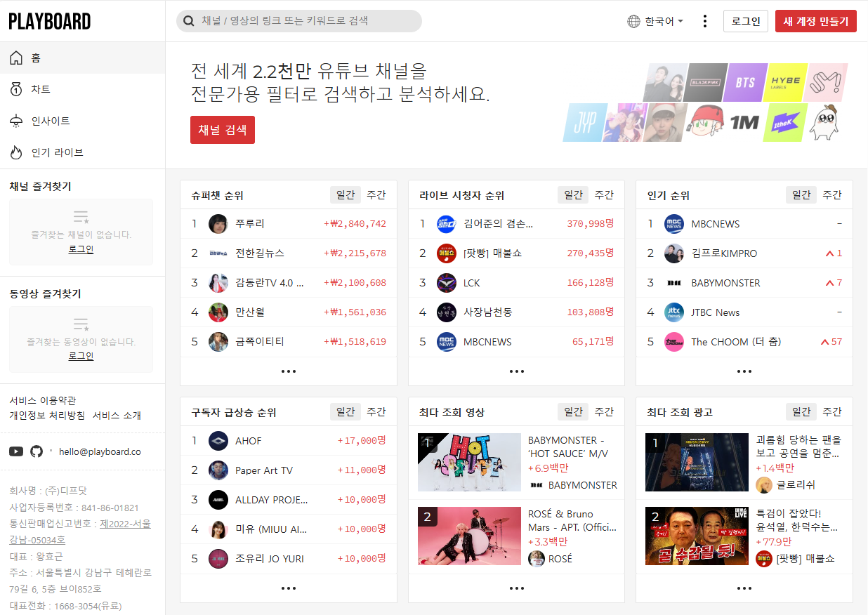The width and height of the screenshot is (868, 615).
Task: Click 새 계정 만들기 button
Action: pos(816,21)
